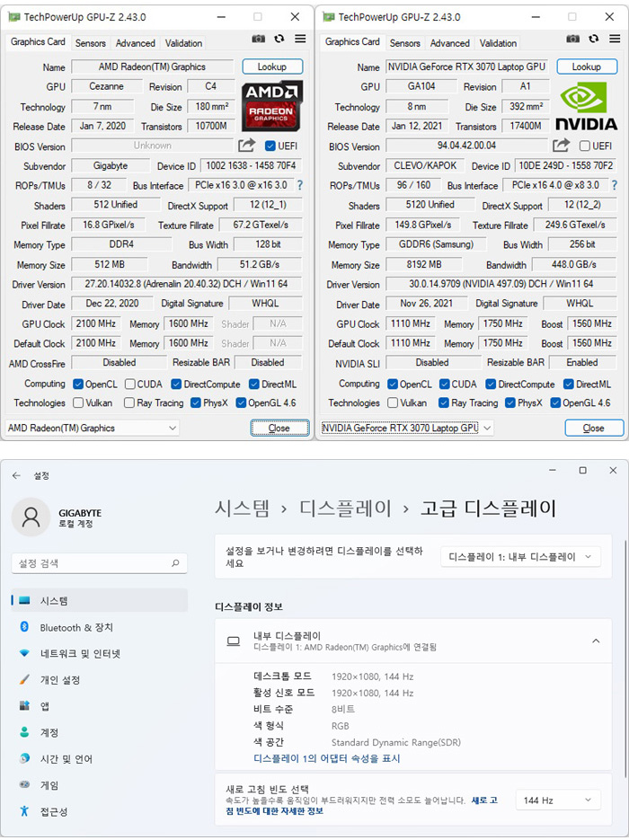Click the NVIDIA logo image
Viewport: 629px width, 840px height.
click(586, 105)
